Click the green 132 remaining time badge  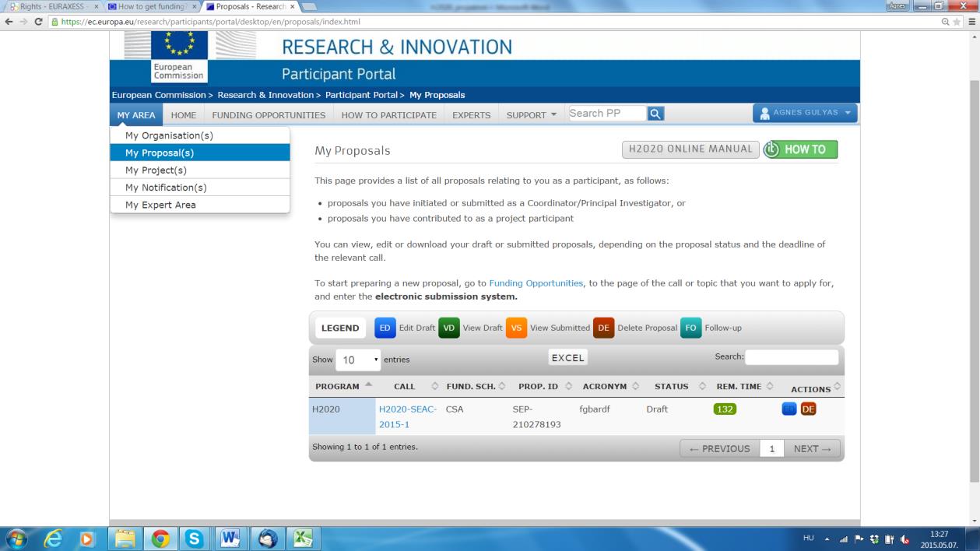[x=725, y=409]
